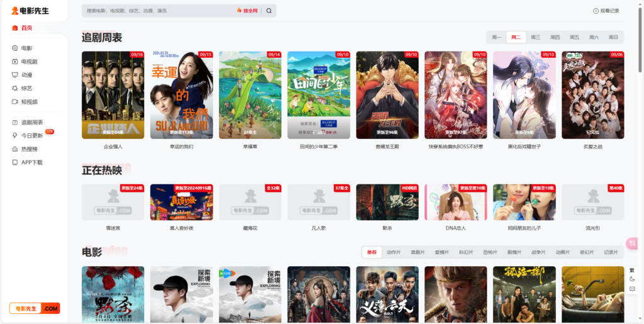Click the 今日更新 lightning icon

pyautogui.click(x=15, y=135)
